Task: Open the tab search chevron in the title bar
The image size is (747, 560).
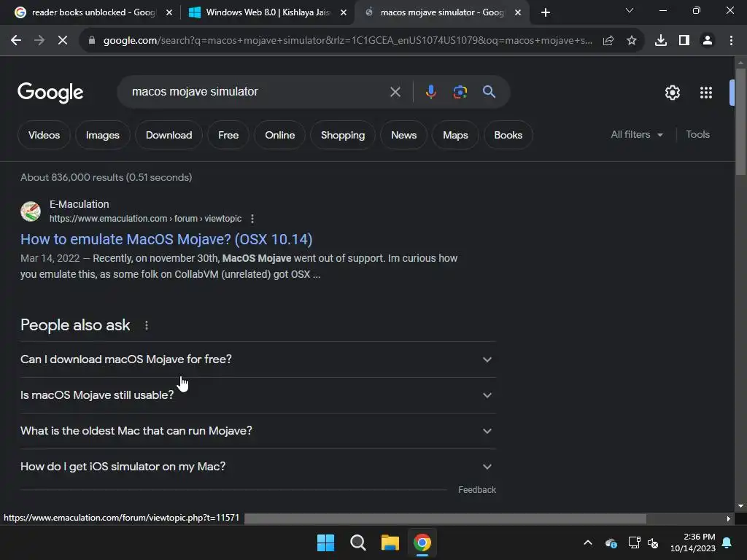Action: click(630, 10)
